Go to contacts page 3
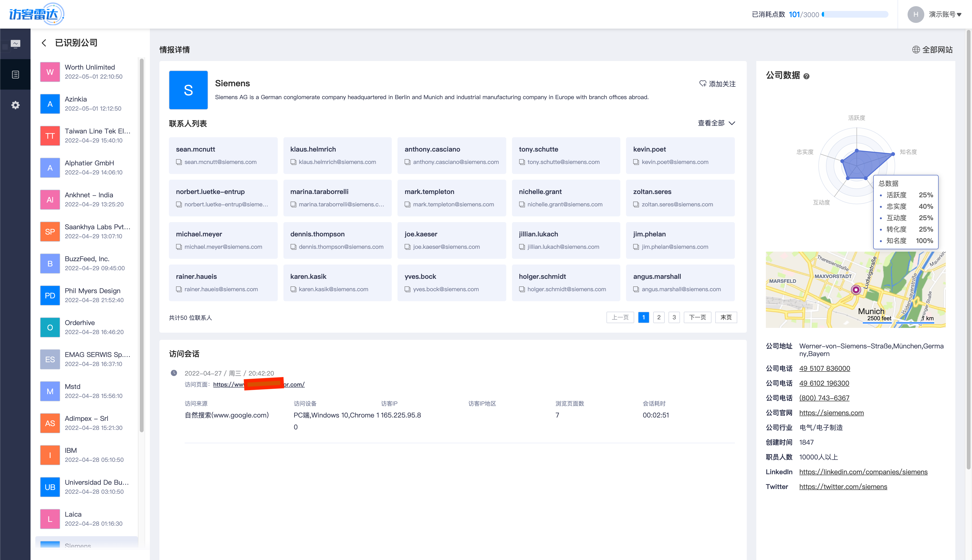This screenshot has height=560, width=972. point(674,317)
